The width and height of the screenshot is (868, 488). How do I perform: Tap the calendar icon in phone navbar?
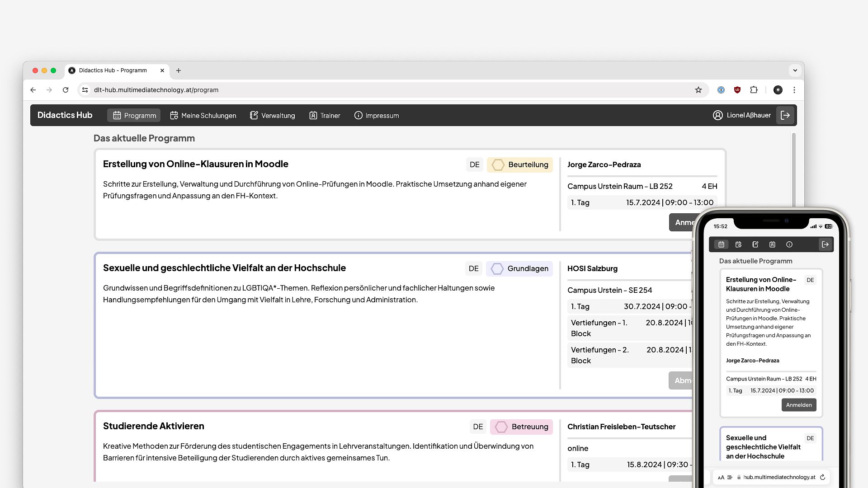[722, 244]
